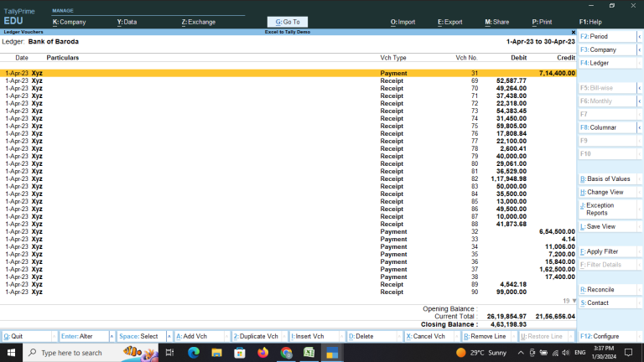Switch to Google Chrome in the taskbar

286,353
